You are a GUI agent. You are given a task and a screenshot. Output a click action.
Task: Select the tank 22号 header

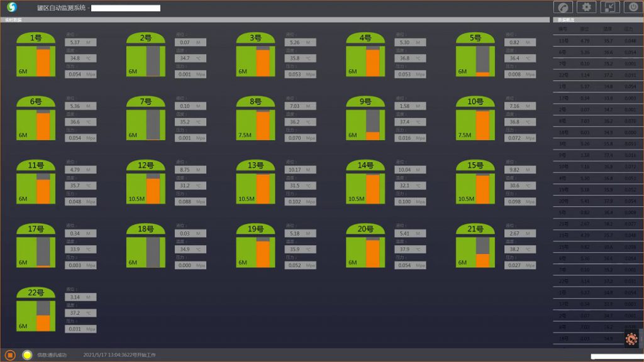(x=36, y=293)
